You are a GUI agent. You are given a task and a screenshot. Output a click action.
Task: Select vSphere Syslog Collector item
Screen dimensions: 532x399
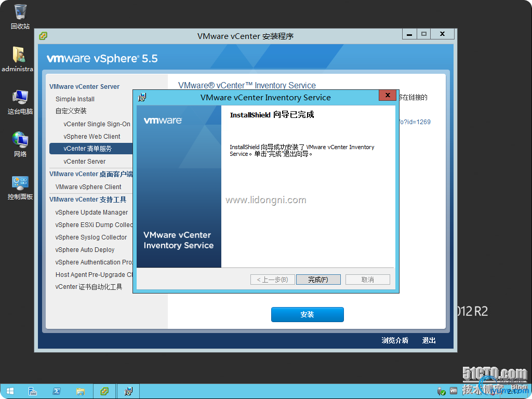coord(91,237)
